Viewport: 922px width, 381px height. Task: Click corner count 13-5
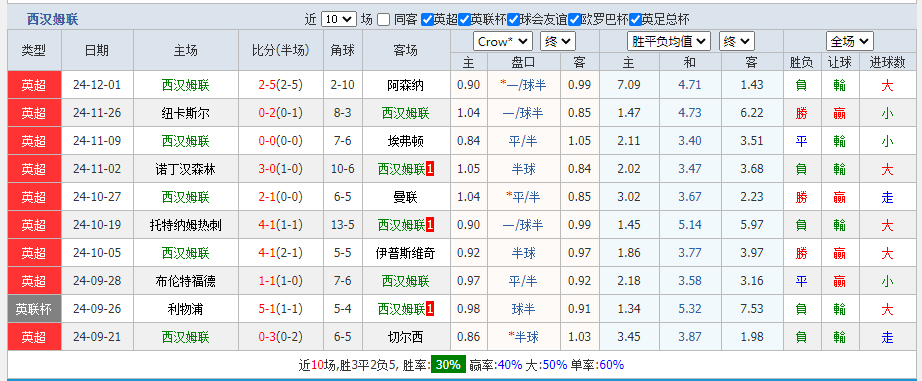[x=343, y=225]
